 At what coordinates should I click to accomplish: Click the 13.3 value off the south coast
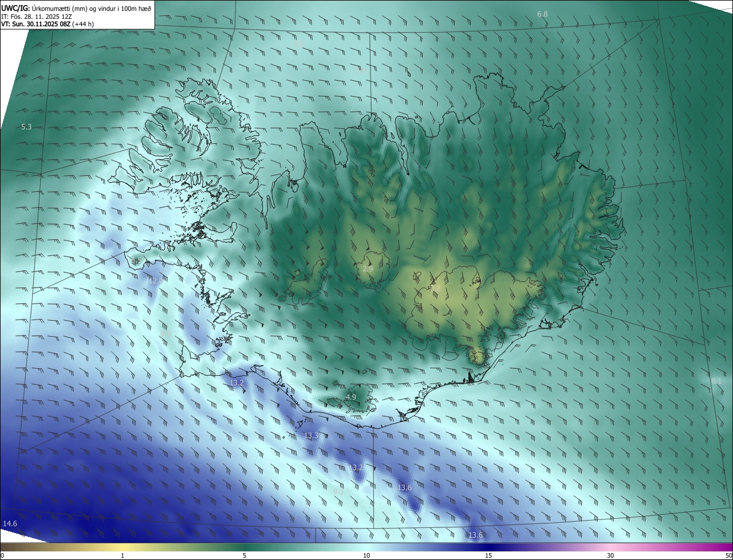(x=311, y=436)
